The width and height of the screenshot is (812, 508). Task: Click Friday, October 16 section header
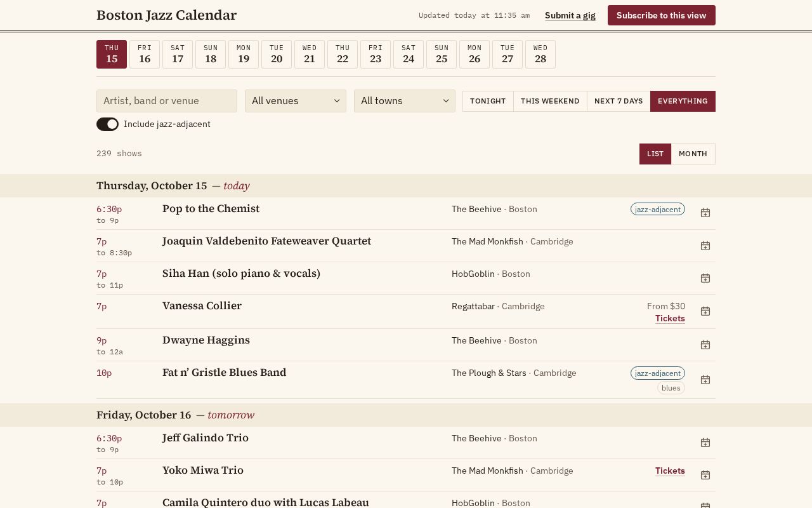click(x=406, y=415)
